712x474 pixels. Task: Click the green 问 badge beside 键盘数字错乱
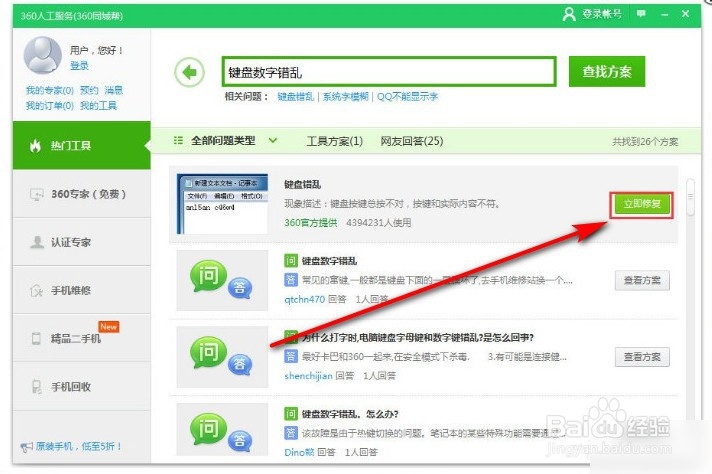click(291, 261)
